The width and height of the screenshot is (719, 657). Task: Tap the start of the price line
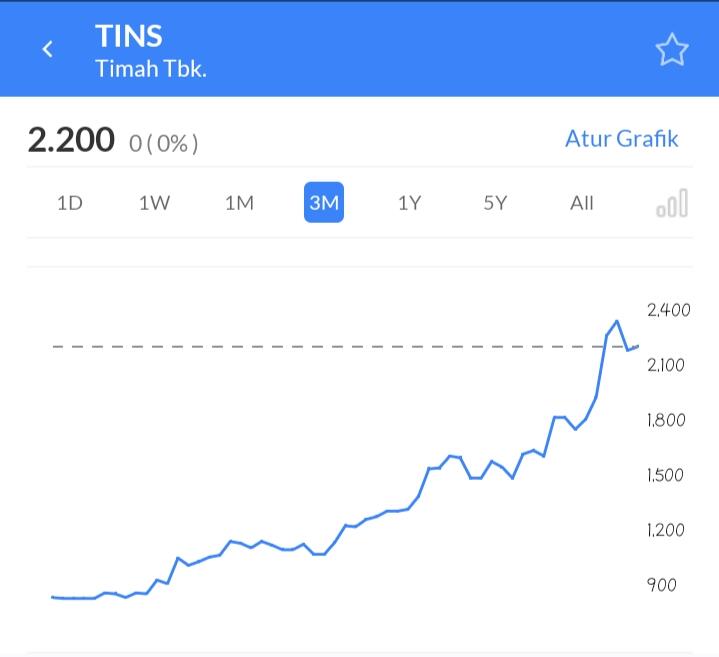pos(53,597)
